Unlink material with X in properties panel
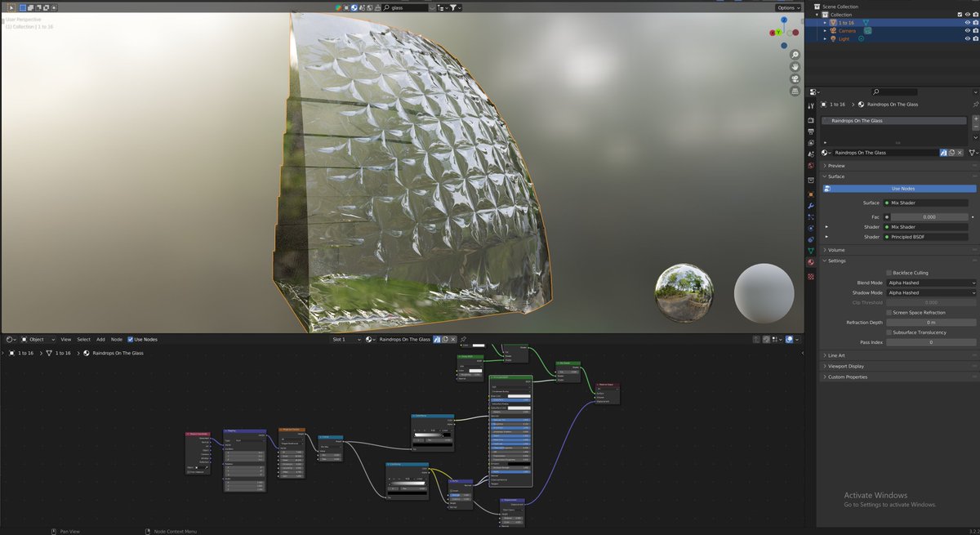The image size is (980, 535). pyautogui.click(x=960, y=153)
